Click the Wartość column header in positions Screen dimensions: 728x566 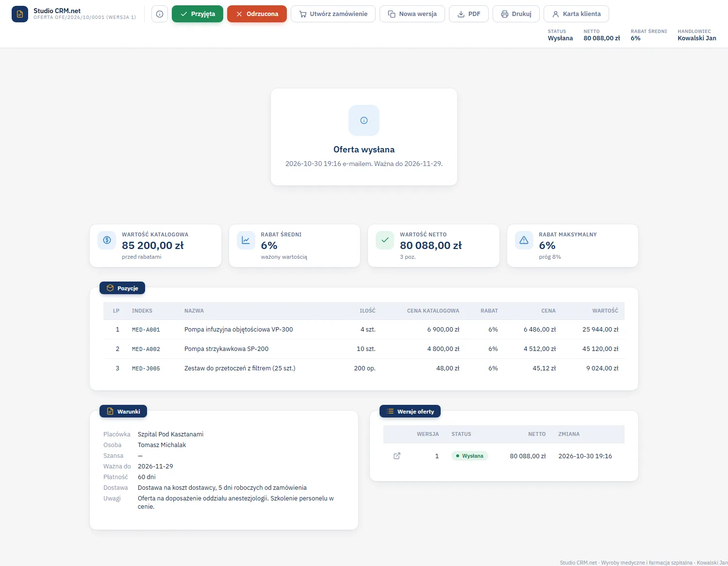tap(605, 311)
